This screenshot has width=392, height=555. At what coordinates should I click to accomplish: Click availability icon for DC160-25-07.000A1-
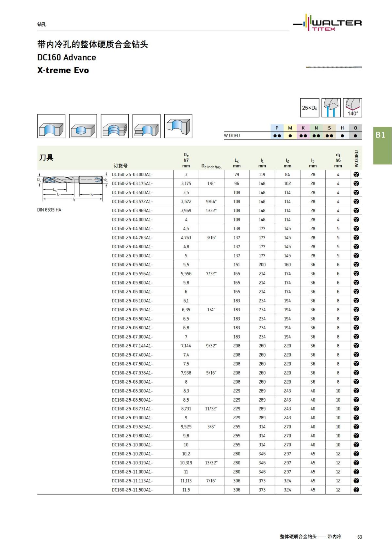pyautogui.click(x=356, y=337)
